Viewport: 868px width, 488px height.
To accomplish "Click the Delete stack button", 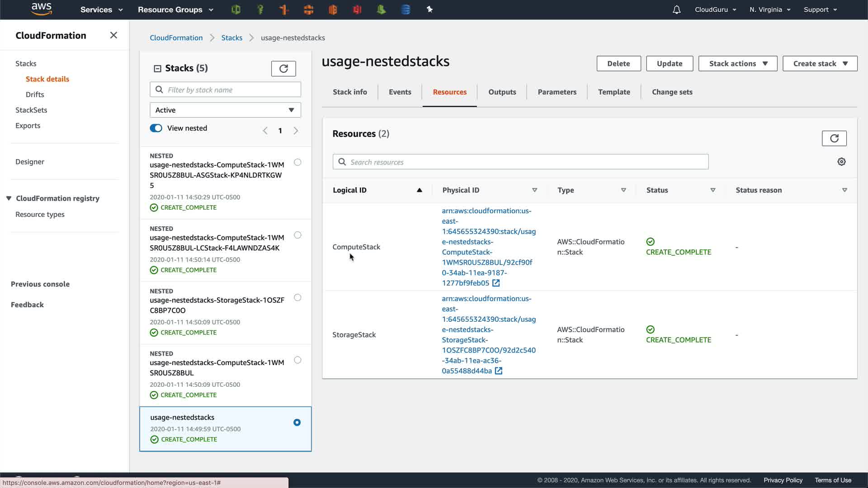I will click(x=618, y=64).
